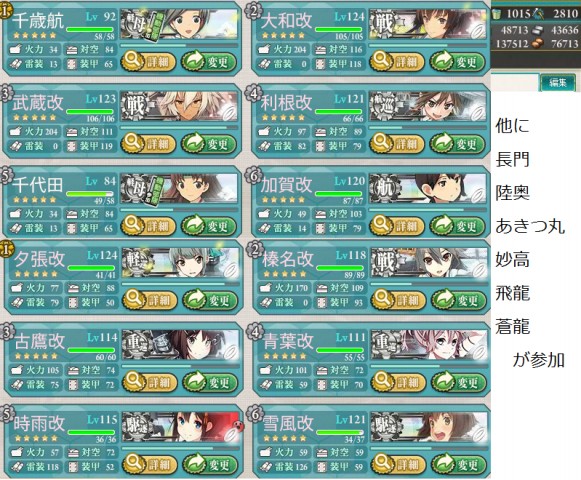Change the 大和改 ship slot
The height and width of the screenshot is (480, 581).
coord(458,62)
